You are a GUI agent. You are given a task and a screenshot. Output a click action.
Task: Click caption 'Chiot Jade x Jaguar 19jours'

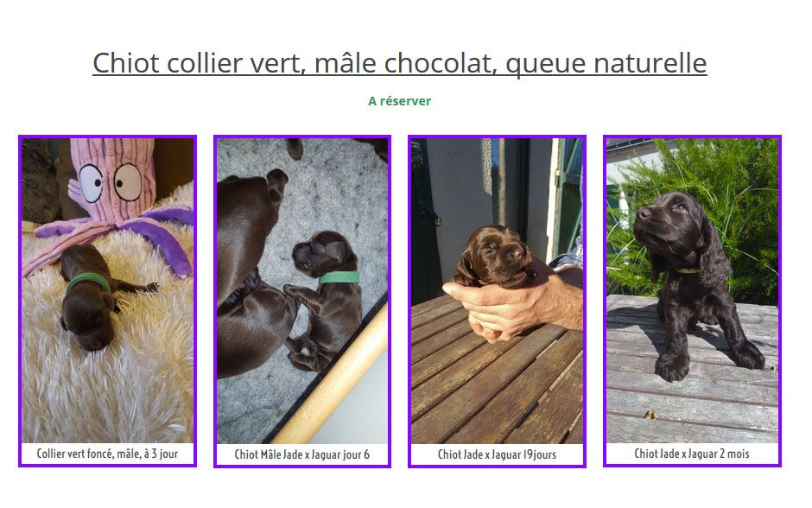498,454
